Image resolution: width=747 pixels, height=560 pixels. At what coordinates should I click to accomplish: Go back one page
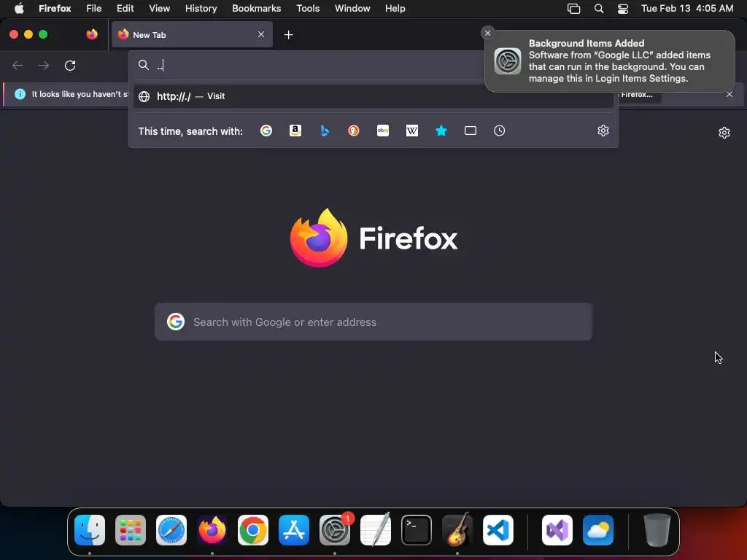(18, 65)
